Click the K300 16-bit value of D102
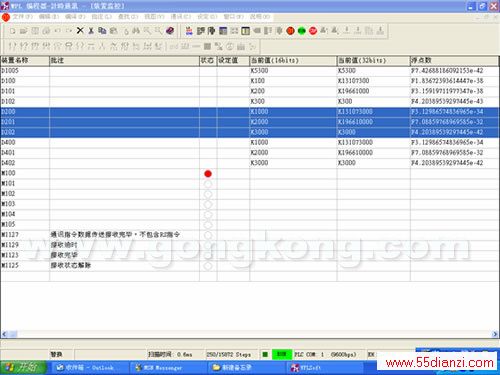The width and height of the screenshot is (500, 375). point(258,101)
